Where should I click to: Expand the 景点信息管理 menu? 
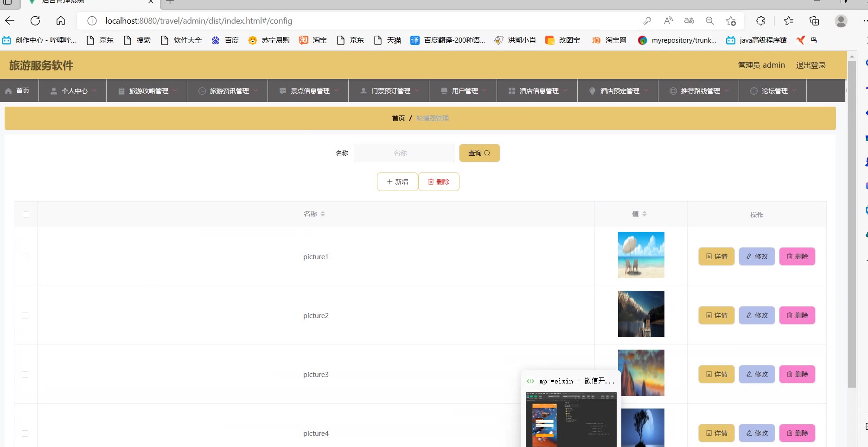[308, 91]
